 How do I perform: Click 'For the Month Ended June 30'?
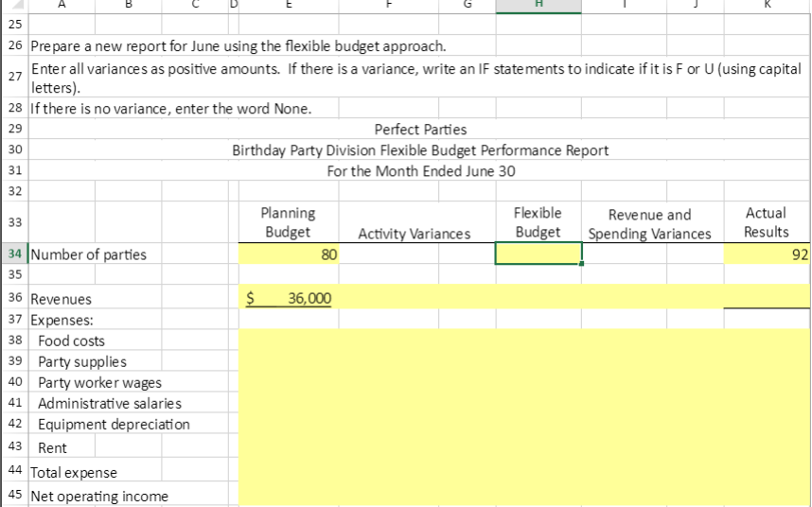click(x=420, y=170)
